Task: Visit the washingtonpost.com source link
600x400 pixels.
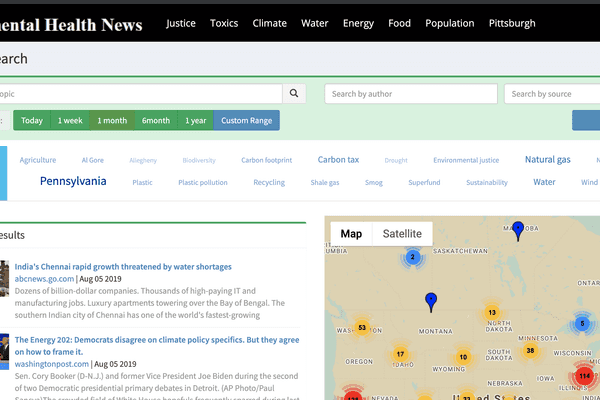Action: coord(52,364)
